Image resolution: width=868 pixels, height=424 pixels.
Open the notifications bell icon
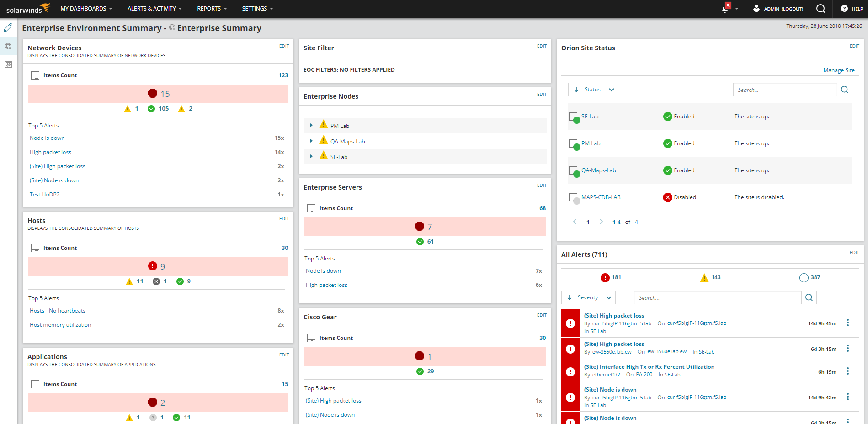(725, 8)
